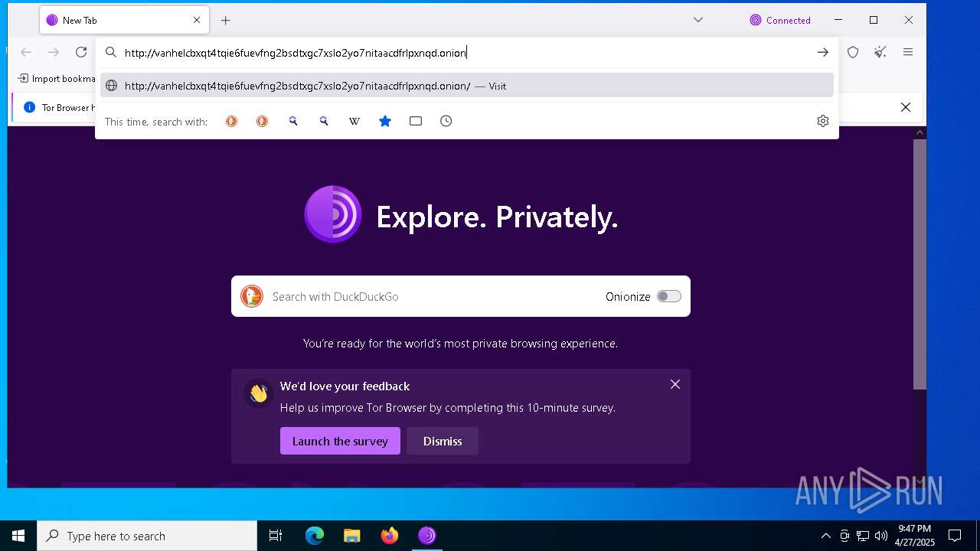The image size is (980, 551).
Task: Open a new tab with plus button
Action: pos(225,21)
